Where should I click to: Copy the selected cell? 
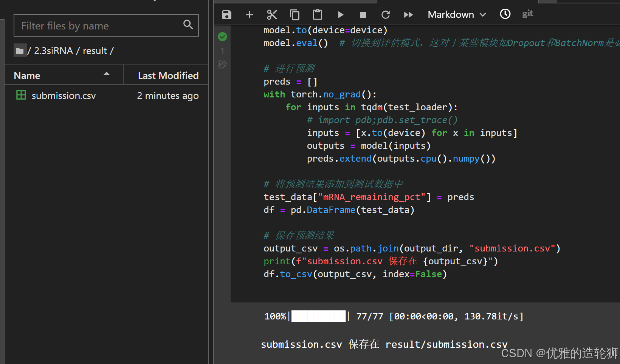[294, 15]
